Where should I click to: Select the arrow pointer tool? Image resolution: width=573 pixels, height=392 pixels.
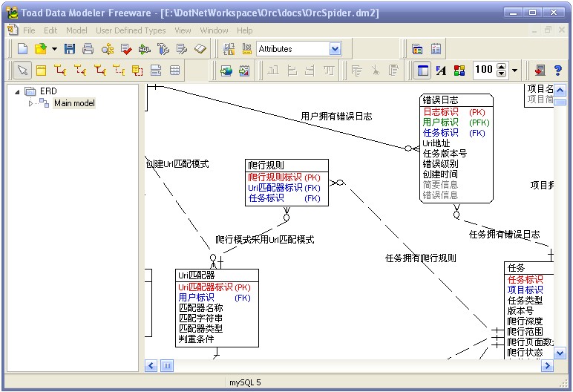22,70
